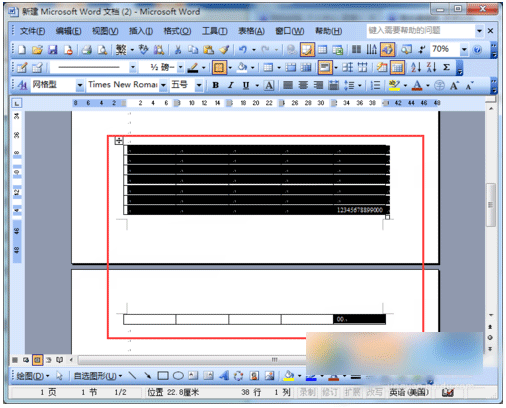The height and width of the screenshot is (408, 506).
Task: Open the line style dropdown
Action: pos(133,68)
